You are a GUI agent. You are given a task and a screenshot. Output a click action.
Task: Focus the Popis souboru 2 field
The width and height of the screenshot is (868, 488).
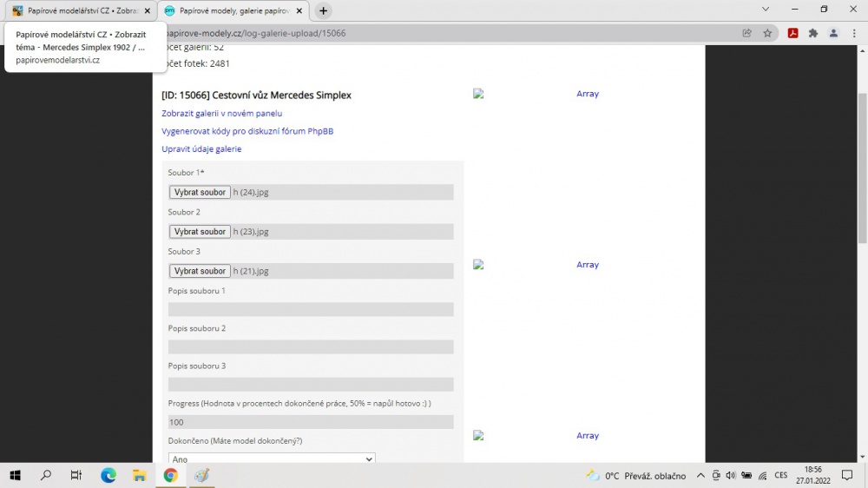(311, 346)
